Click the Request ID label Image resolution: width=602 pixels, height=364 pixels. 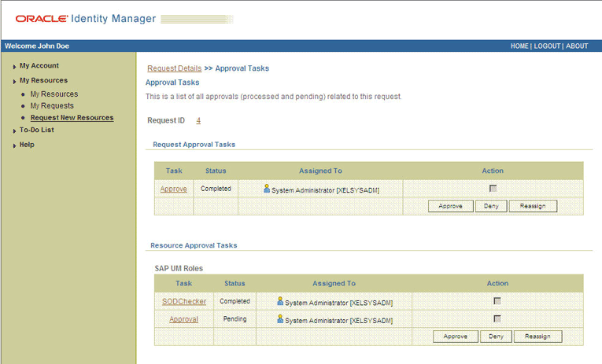[166, 120]
